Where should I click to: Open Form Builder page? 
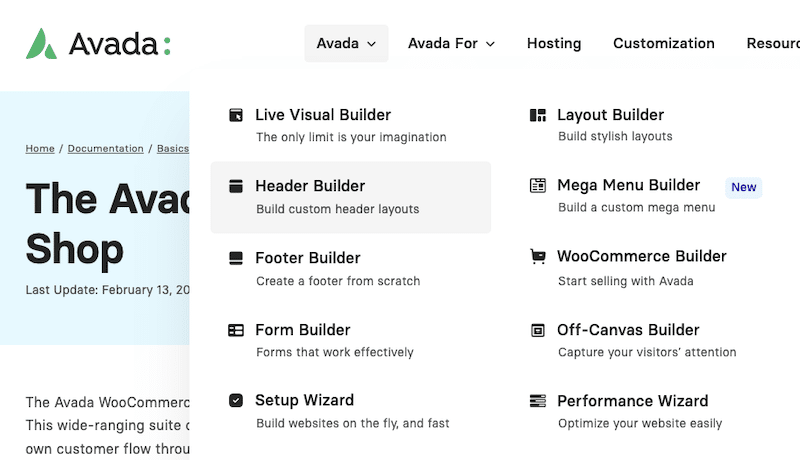point(303,330)
